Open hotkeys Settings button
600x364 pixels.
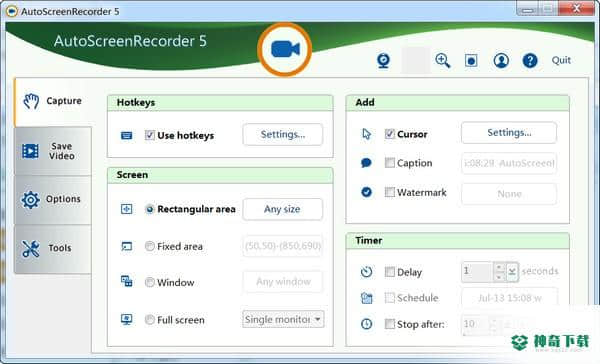(x=283, y=134)
